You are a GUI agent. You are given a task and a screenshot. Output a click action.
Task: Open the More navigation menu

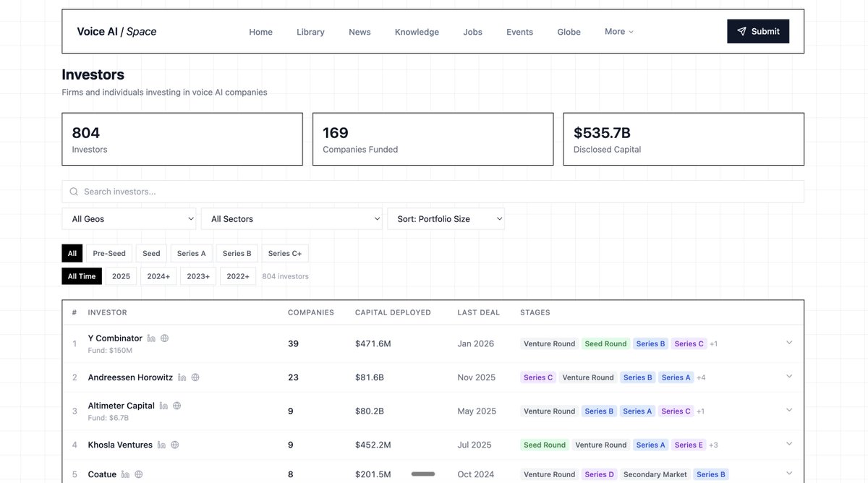(619, 32)
